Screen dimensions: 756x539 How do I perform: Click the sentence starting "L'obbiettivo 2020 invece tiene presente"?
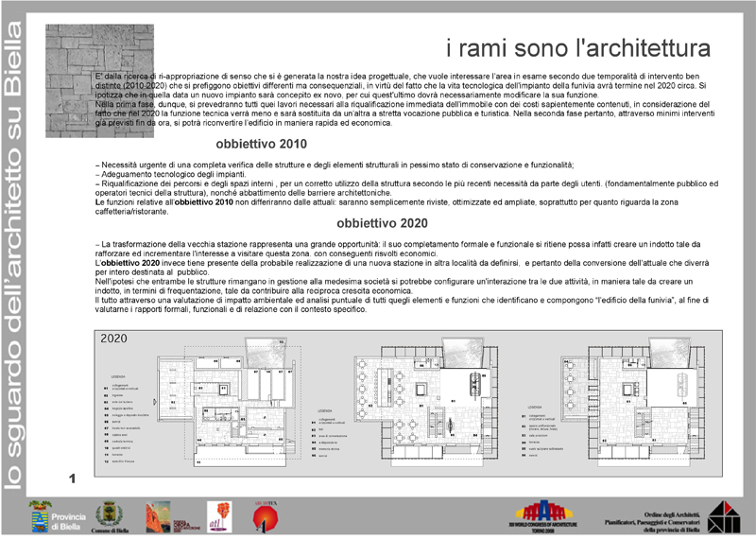pos(403,263)
